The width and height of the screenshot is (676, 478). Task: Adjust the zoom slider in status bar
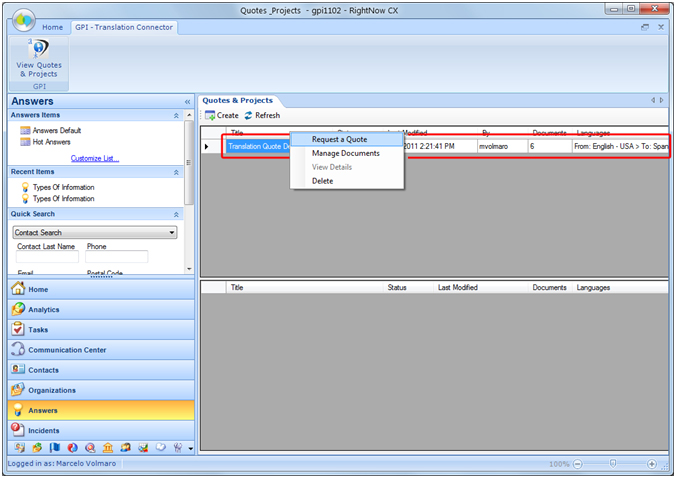(612, 464)
